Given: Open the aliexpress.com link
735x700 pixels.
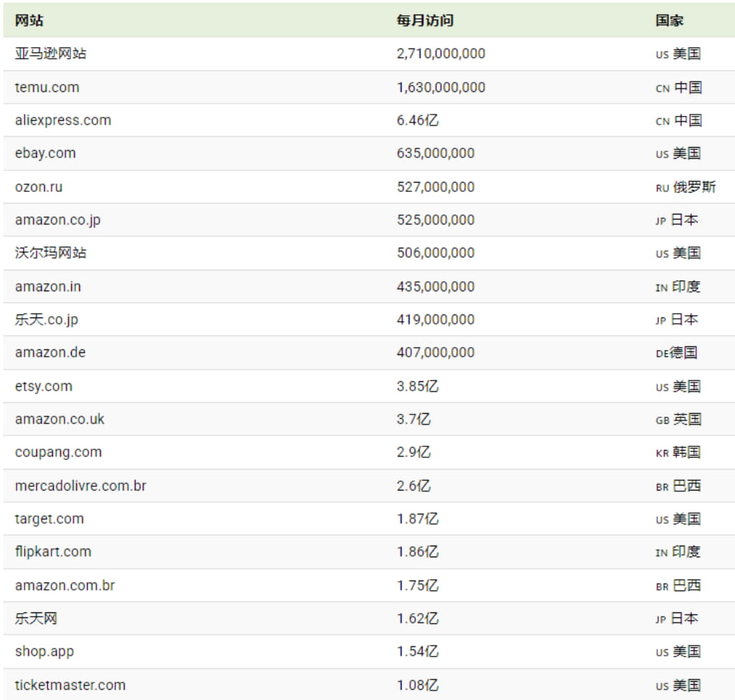Looking at the screenshot, I should pos(63,120).
